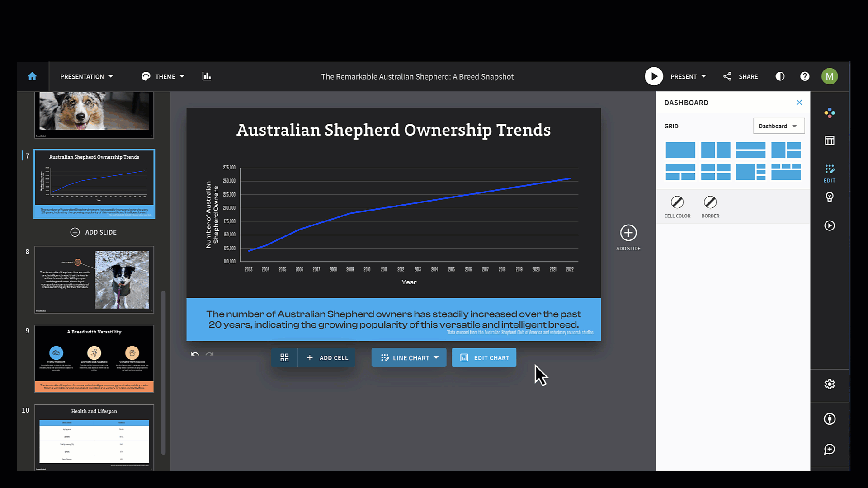Open the Presentation menu
868x488 pixels.
(x=86, y=76)
